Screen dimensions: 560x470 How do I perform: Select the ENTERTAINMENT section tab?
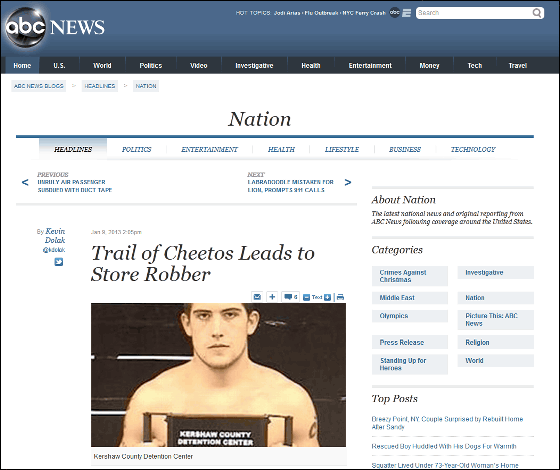coord(209,150)
